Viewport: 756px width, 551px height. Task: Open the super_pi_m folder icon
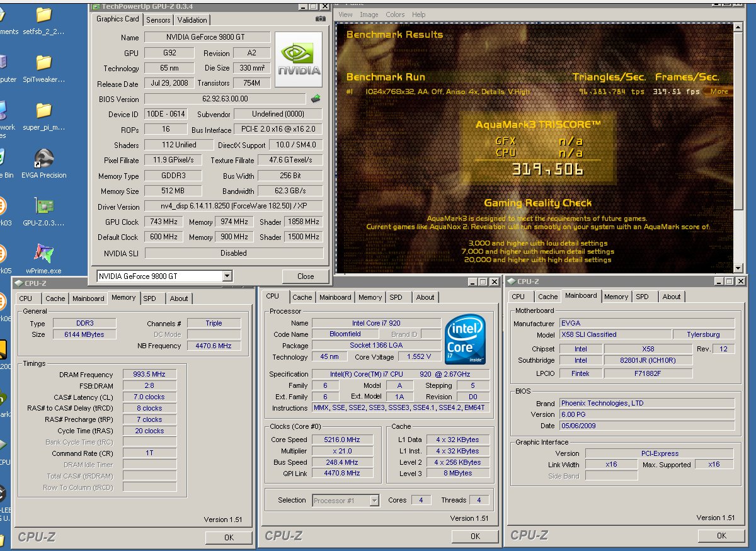[43, 116]
